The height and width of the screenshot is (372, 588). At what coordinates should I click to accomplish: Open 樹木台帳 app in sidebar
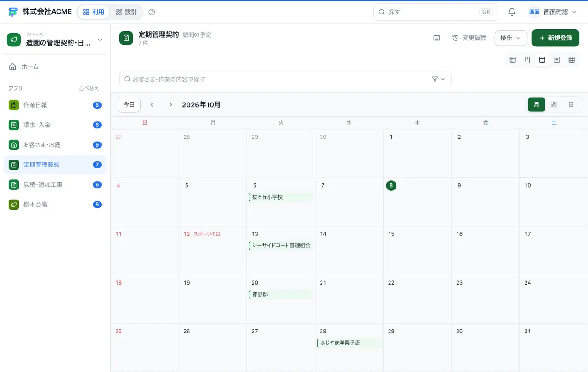(x=55, y=204)
